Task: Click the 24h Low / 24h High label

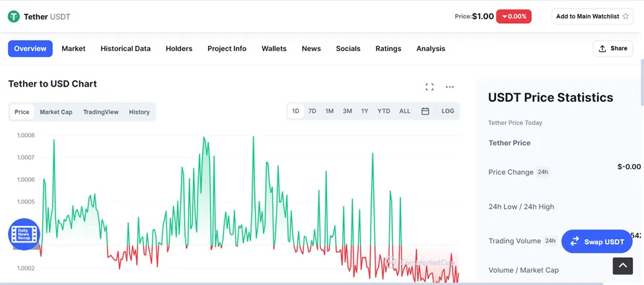Action: coord(521,206)
